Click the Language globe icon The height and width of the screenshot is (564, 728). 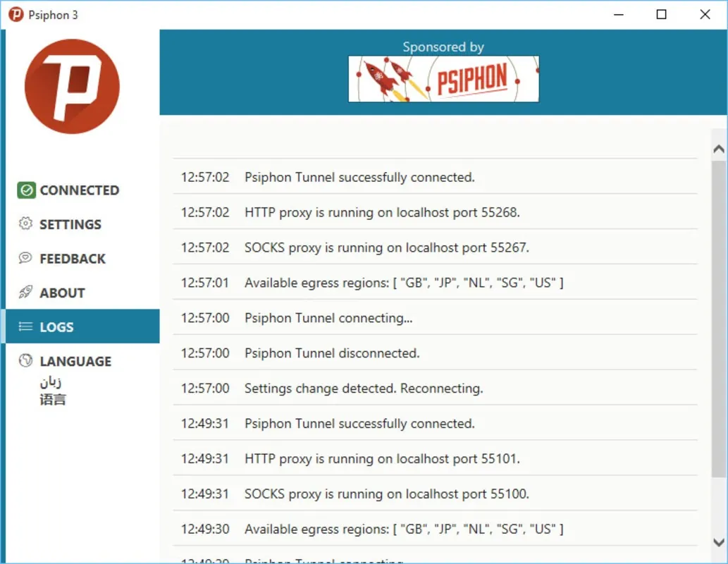25,360
